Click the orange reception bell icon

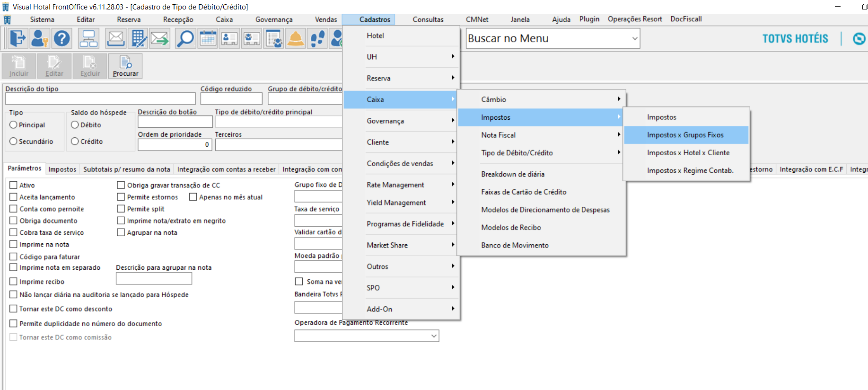coord(296,38)
